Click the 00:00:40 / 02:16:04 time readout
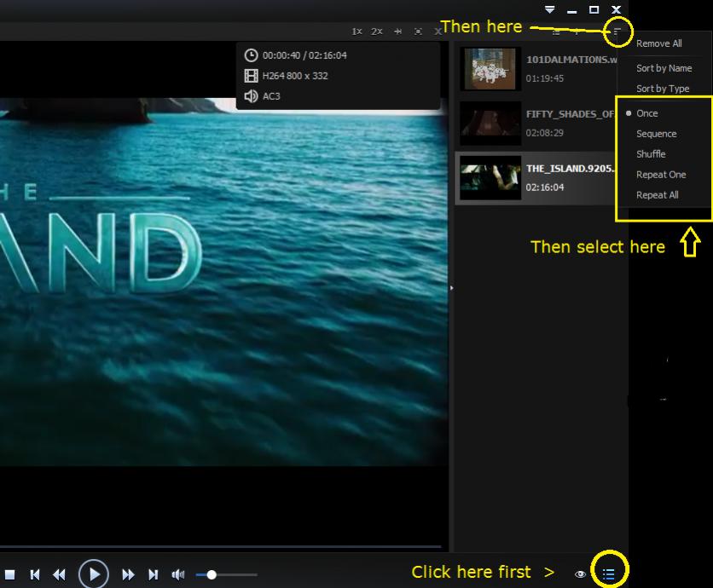This screenshot has height=588, width=713. click(x=304, y=55)
